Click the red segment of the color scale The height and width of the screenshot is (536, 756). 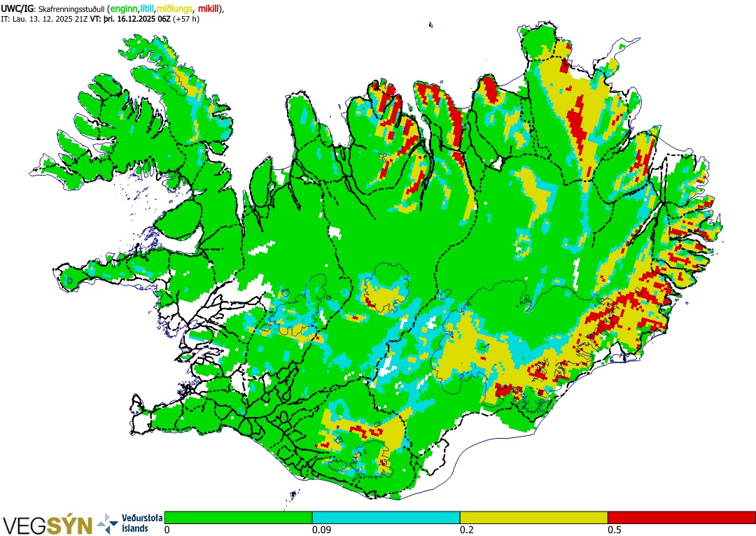click(682, 517)
